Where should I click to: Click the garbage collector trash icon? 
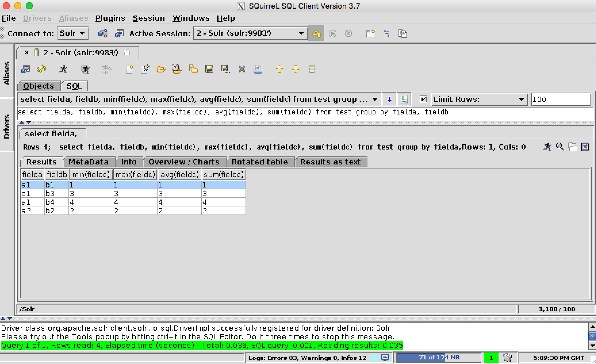pyautogui.click(x=508, y=358)
